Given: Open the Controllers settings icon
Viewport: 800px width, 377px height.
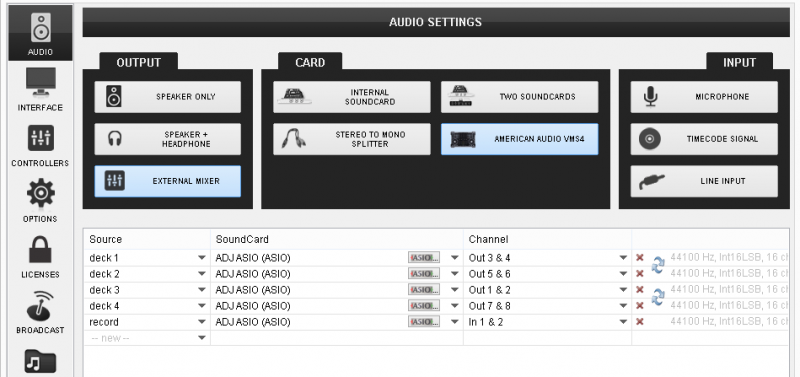Looking at the screenshot, I should (x=40, y=138).
